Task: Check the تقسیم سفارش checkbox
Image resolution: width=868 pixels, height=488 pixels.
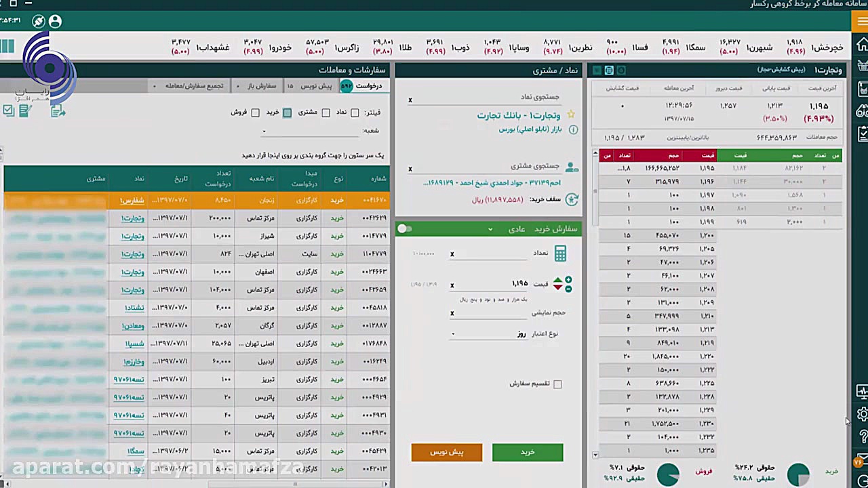Action: tap(557, 384)
